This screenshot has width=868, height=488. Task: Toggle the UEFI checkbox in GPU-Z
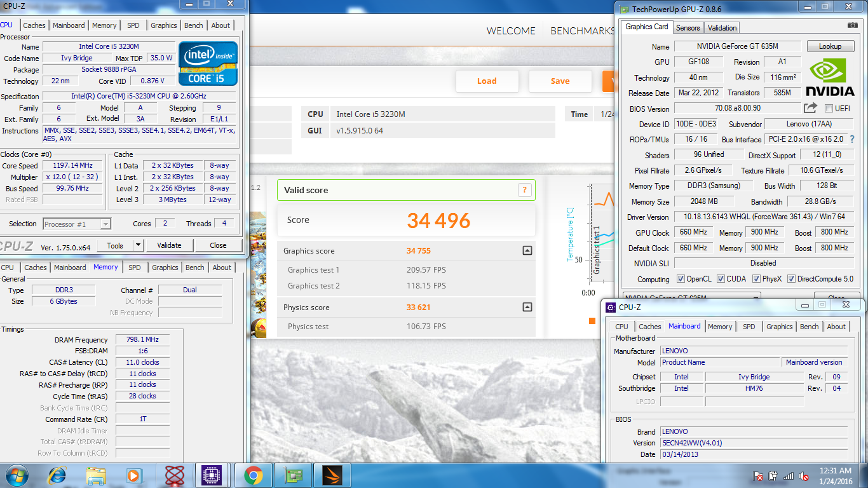point(829,109)
